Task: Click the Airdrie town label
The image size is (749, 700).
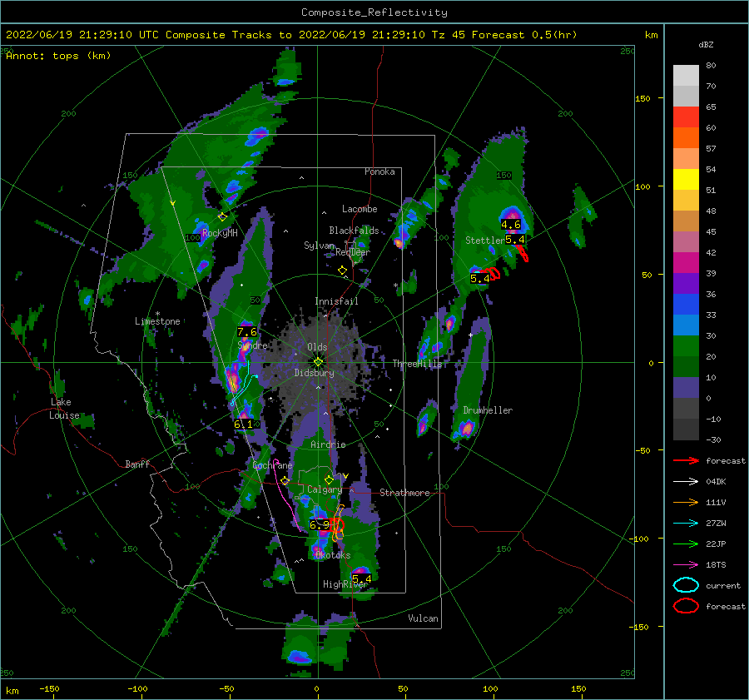Action: 328,444
